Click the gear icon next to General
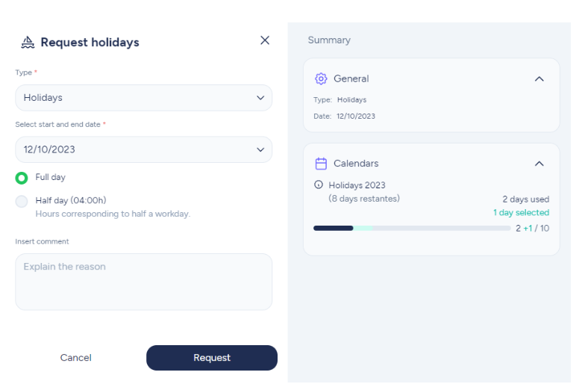The height and width of the screenshot is (387, 588). [321, 79]
